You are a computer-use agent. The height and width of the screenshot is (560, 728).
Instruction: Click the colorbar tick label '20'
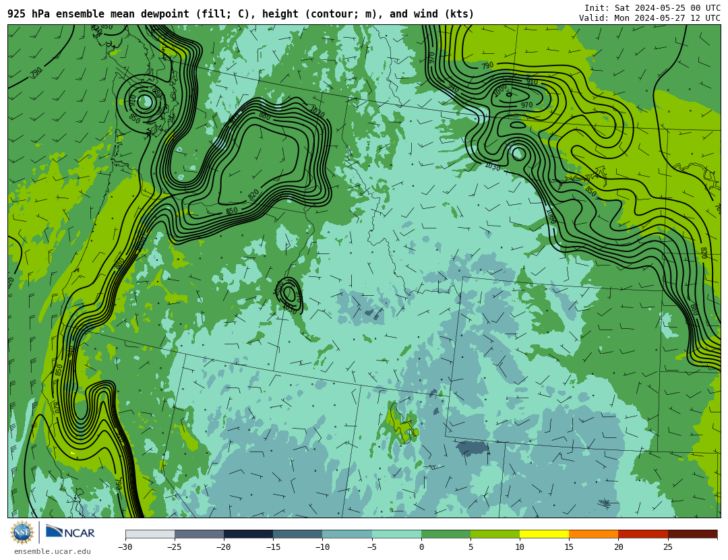pos(618,547)
